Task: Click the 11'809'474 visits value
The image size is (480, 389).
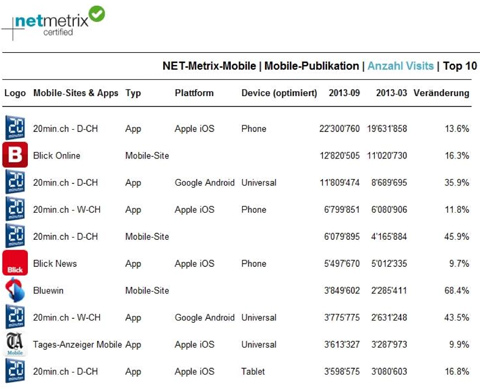Action: tap(340, 183)
